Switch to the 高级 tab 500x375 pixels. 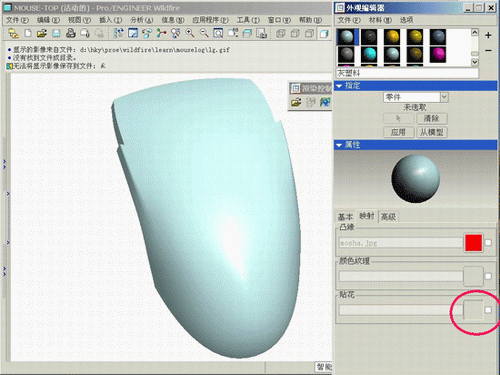(388, 217)
